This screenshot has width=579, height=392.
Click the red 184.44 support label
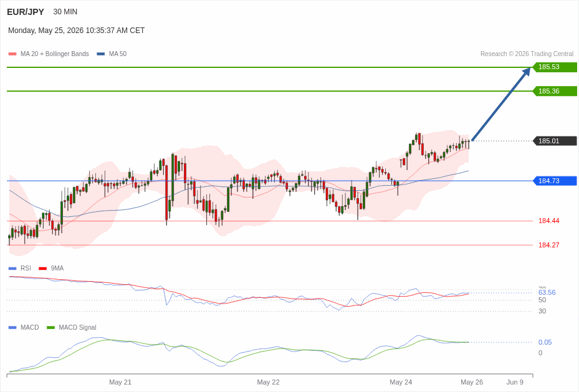pos(548,221)
